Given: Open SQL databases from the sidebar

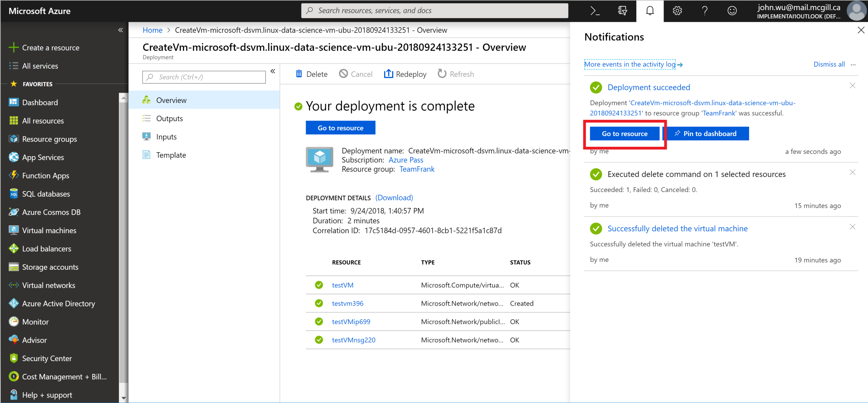Looking at the screenshot, I should click(46, 194).
